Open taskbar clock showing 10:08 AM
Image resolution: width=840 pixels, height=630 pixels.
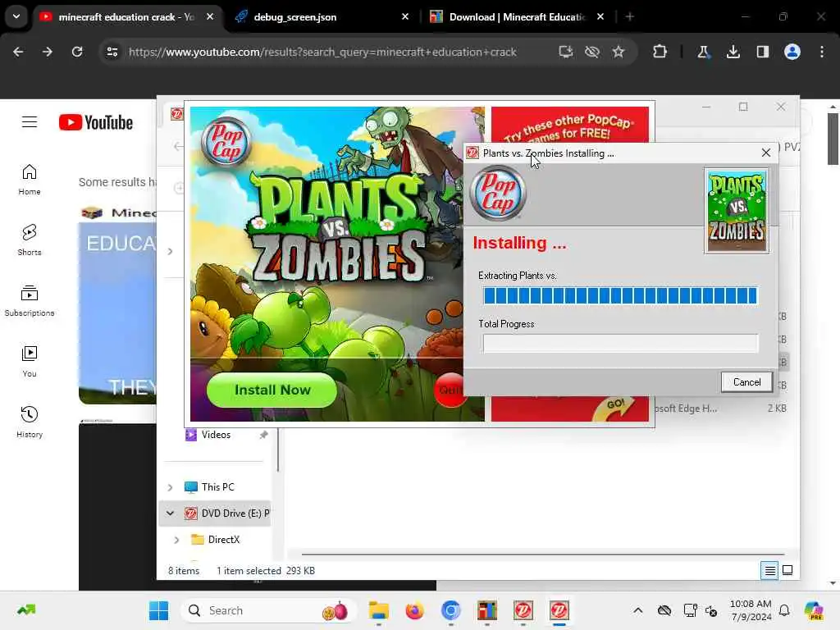[751, 610]
